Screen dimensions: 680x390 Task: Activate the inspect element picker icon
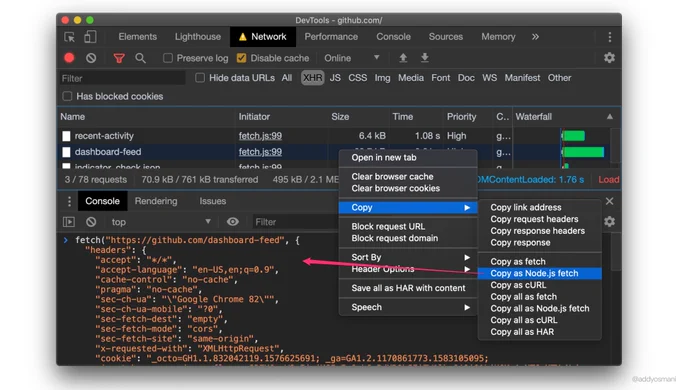pyautogui.click(x=69, y=37)
